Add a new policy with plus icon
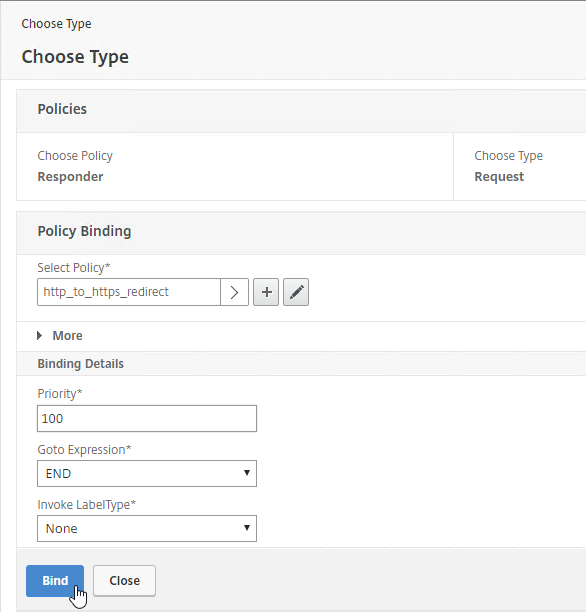Screen dimensions: 586x612 tap(266, 292)
